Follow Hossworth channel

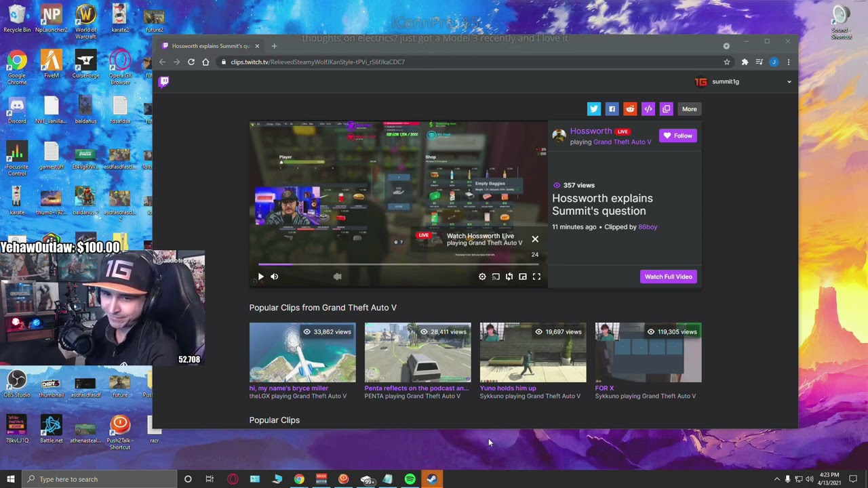(678, 136)
